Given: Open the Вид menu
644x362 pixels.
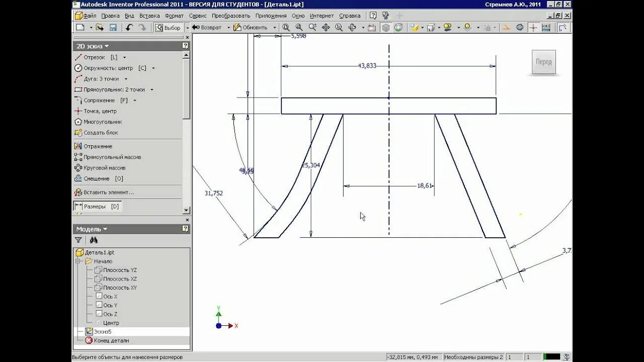Looking at the screenshot, I should tap(129, 16).
